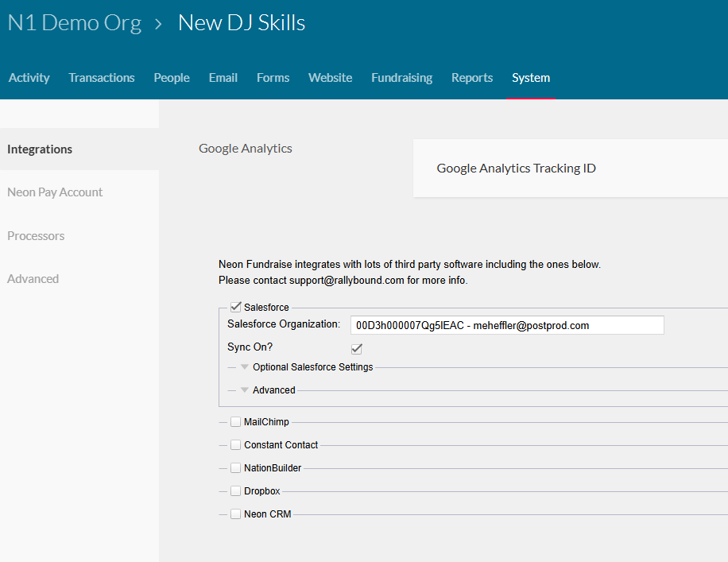The height and width of the screenshot is (562, 728).
Task: Select Neon Pay Account in sidebar
Action: click(x=55, y=192)
